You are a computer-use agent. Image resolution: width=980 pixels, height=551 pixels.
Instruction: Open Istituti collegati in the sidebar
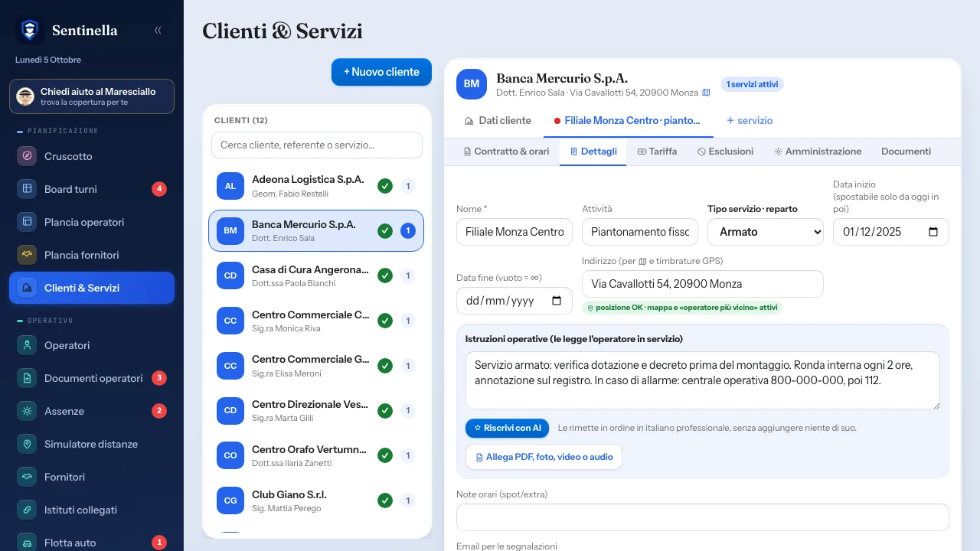[x=92, y=510]
